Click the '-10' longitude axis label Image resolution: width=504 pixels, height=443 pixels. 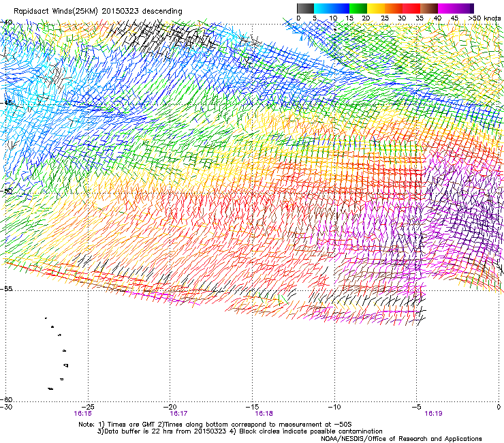(334, 407)
